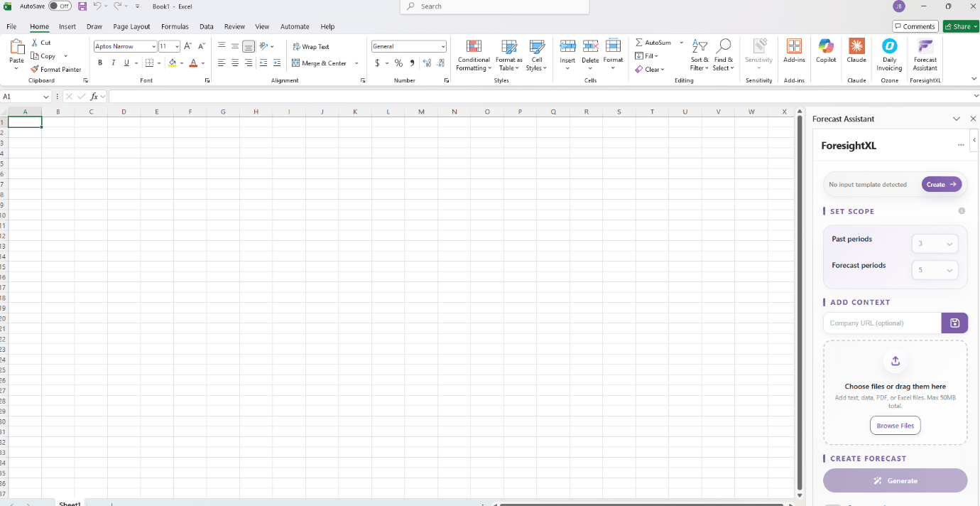Open the Past periods dropdown
The width and height of the screenshot is (980, 506).
click(935, 243)
